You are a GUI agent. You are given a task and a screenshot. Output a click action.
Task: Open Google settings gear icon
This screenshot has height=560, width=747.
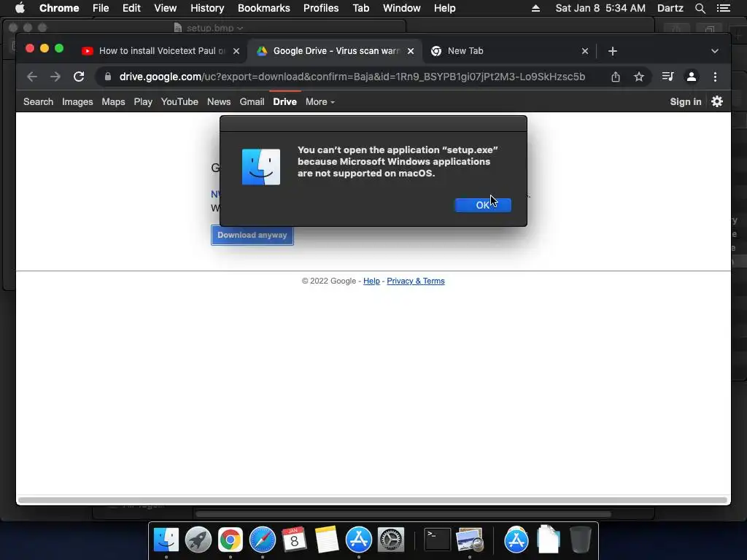(x=717, y=101)
